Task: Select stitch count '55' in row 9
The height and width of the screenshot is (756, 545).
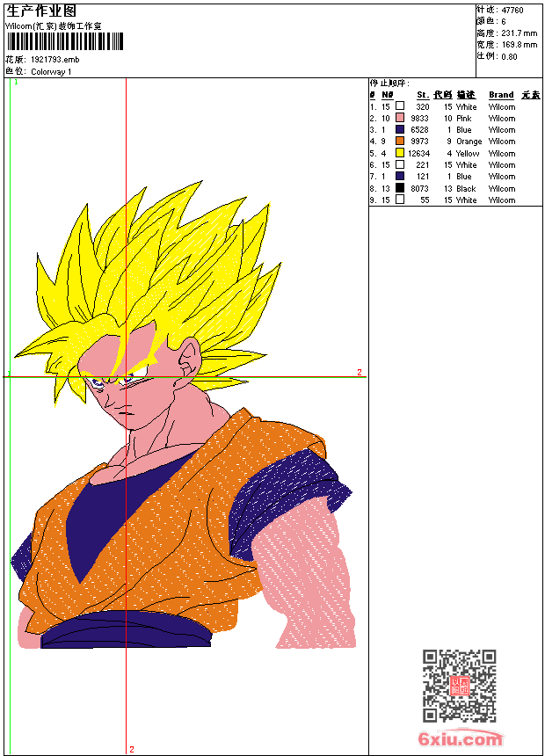Action: tap(425, 200)
